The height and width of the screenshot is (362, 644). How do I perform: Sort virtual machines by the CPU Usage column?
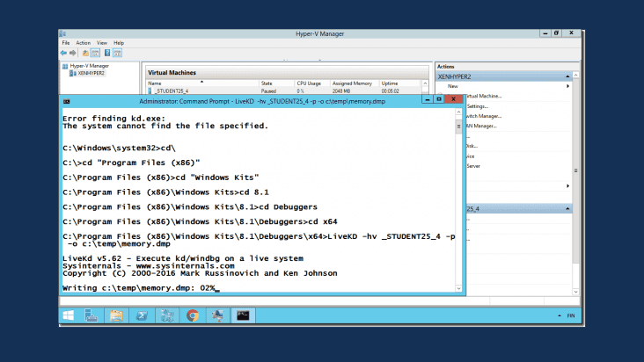(310, 83)
